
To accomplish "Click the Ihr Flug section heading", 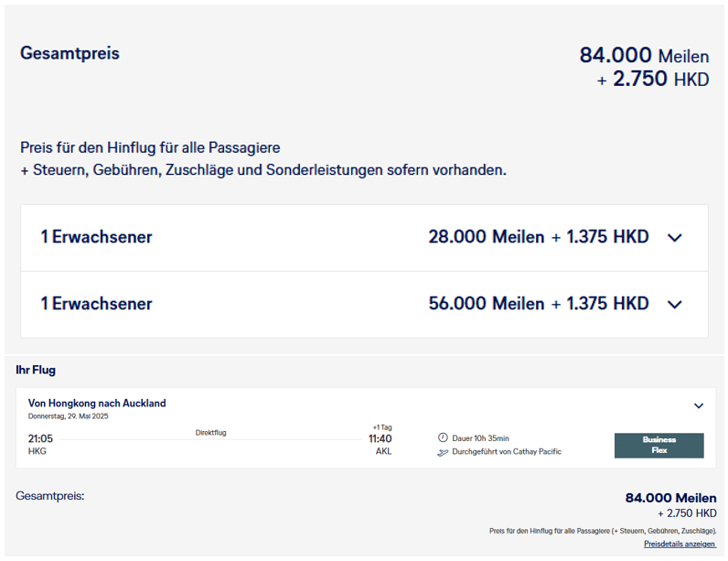I will click(36, 370).
